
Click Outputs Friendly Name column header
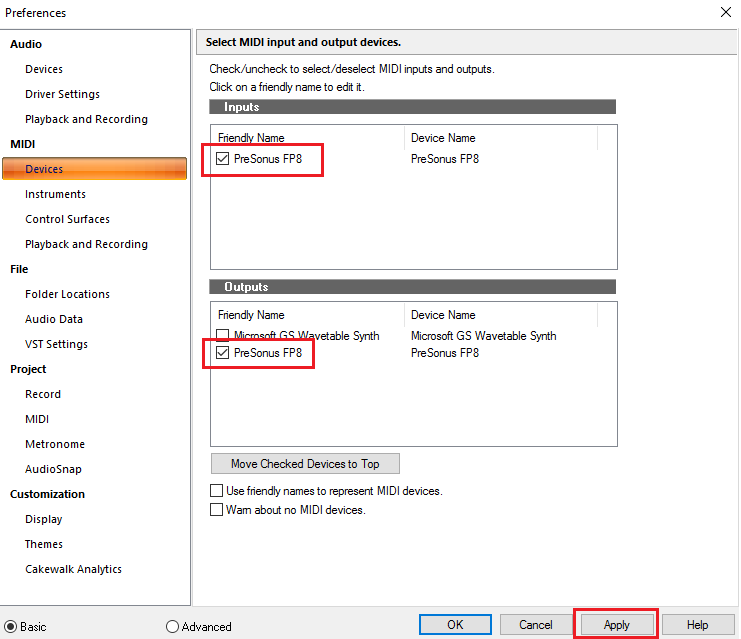tap(308, 315)
